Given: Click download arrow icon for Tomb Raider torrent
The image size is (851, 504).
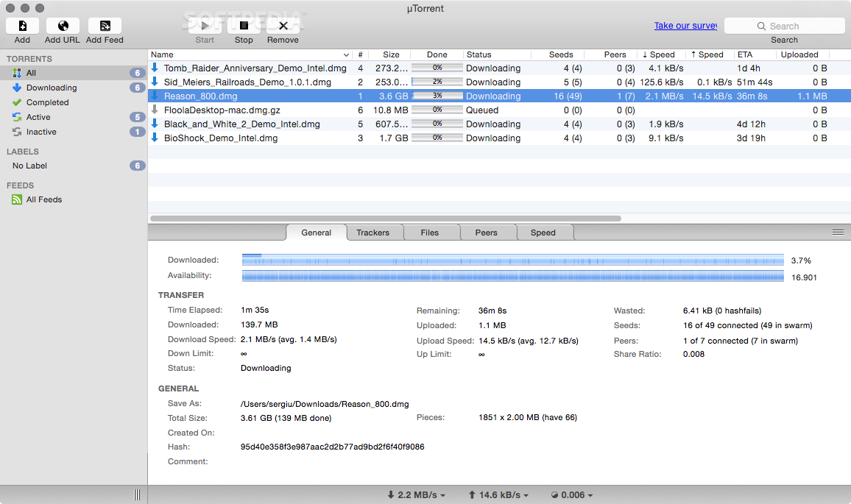Looking at the screenshot, I should point(155,67).
